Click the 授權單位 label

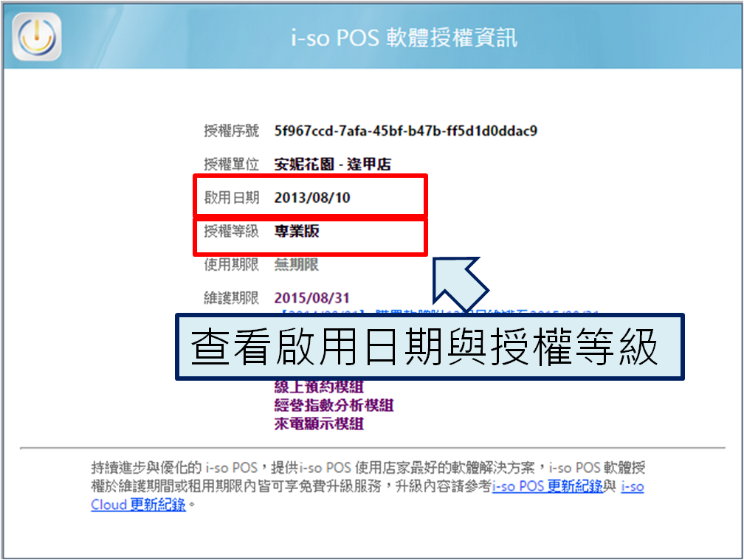click(232, 164)
